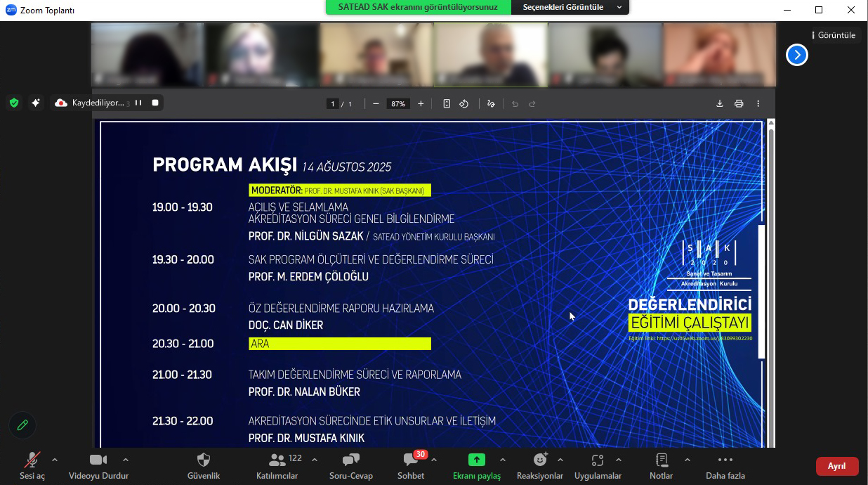Click the green Ekranı paylaş share icon
868x485 pixels.
[476, 460]
